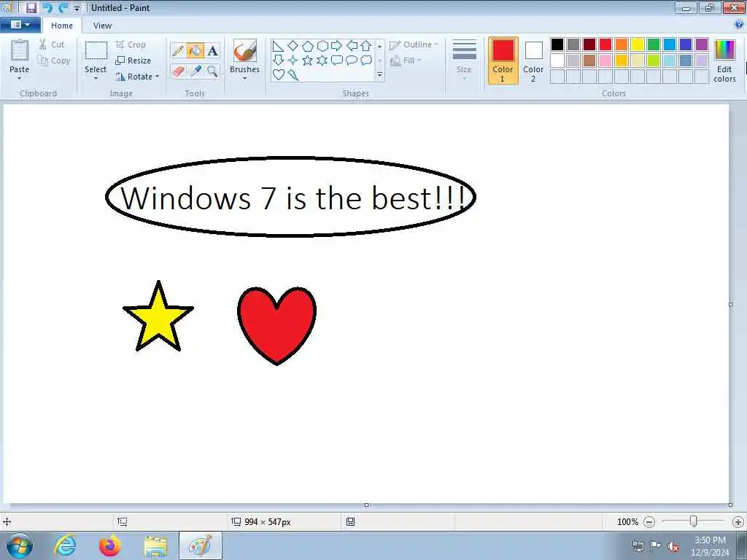
Task: Open the Size dropdown
Action: tap(464, 61)
